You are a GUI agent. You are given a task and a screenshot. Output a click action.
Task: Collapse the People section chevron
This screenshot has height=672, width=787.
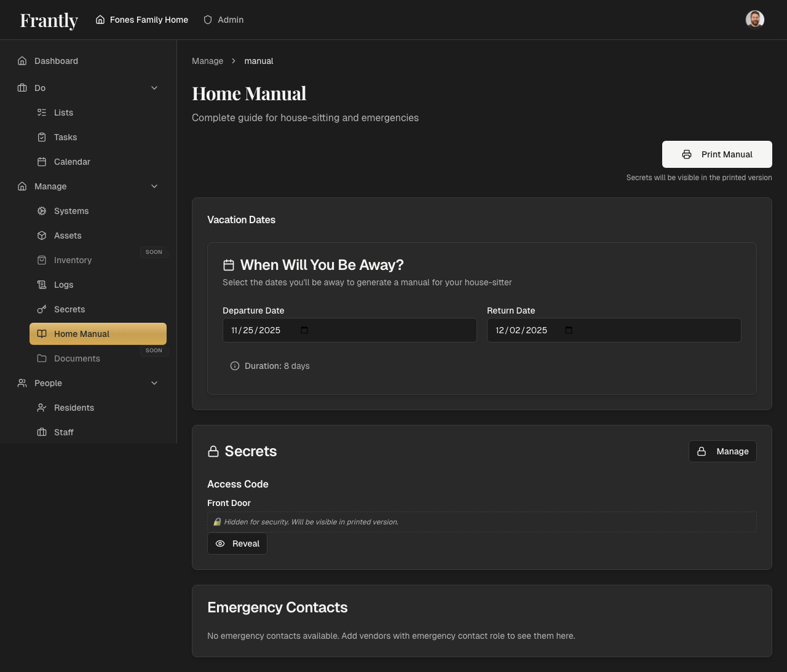[154, 383]
